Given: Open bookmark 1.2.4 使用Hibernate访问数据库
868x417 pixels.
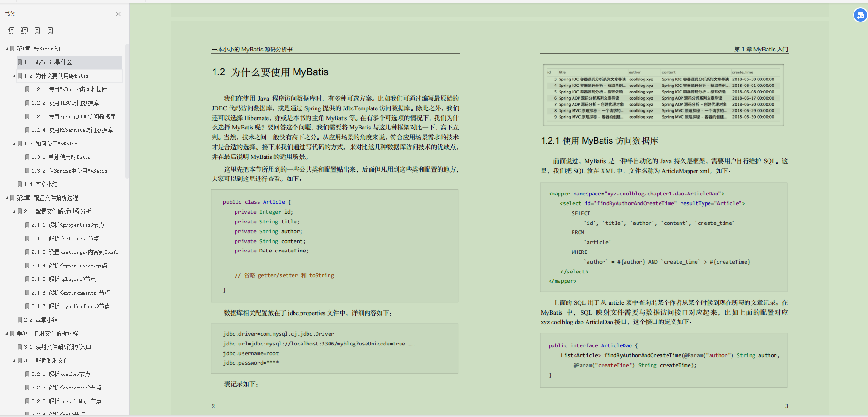Looking at the screenshot, I should 72,130.
